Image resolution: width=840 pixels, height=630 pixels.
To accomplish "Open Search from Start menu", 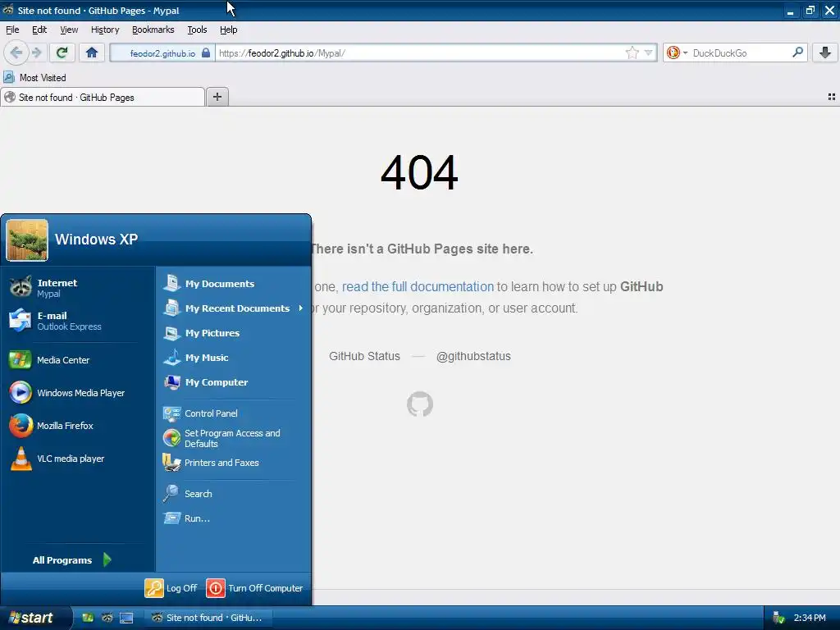I will coord(234,493).
